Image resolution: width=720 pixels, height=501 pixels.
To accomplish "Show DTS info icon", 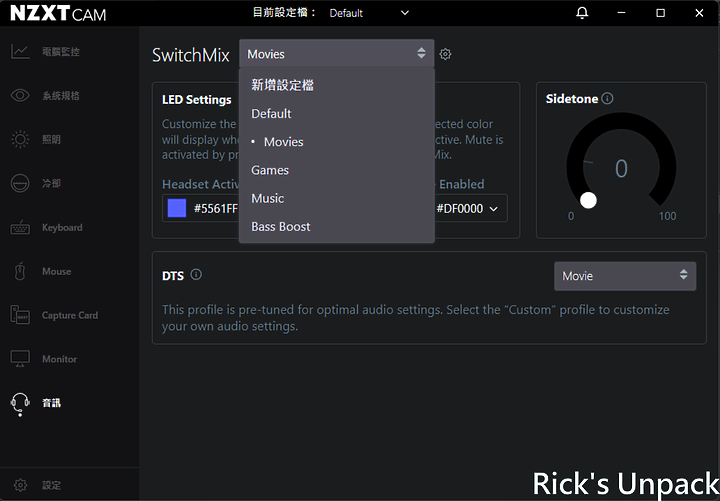I will [196, 275].
